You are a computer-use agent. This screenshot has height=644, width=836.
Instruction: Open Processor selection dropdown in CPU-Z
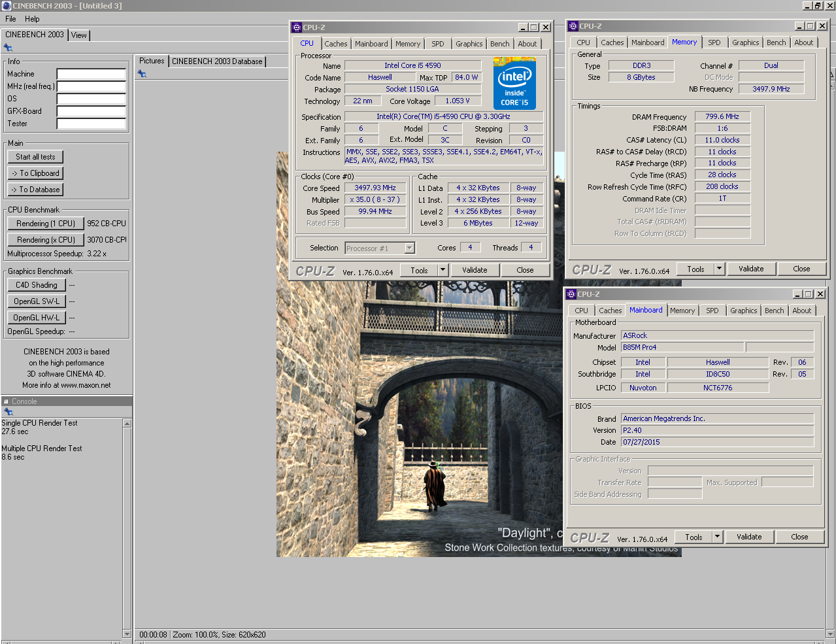pos(409,248)
